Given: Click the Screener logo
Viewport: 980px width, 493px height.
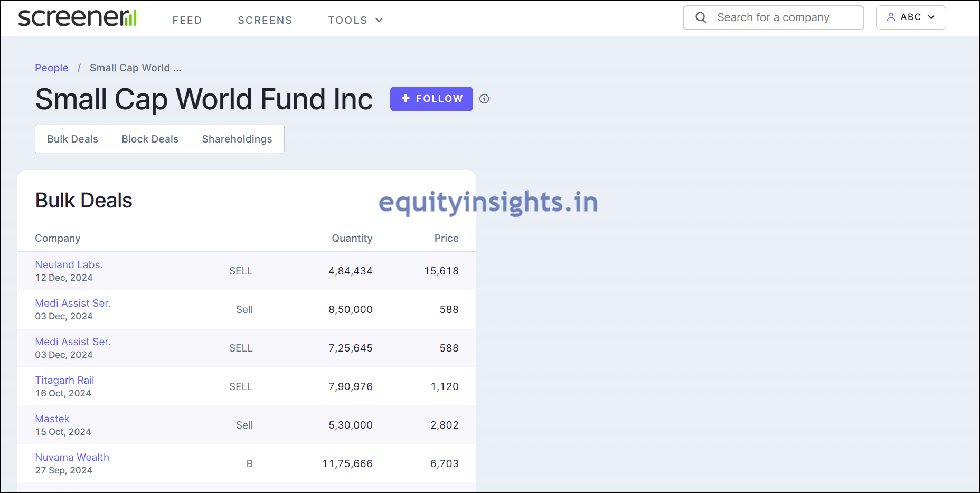Looking at the screenshot, I should pos(78,18).
